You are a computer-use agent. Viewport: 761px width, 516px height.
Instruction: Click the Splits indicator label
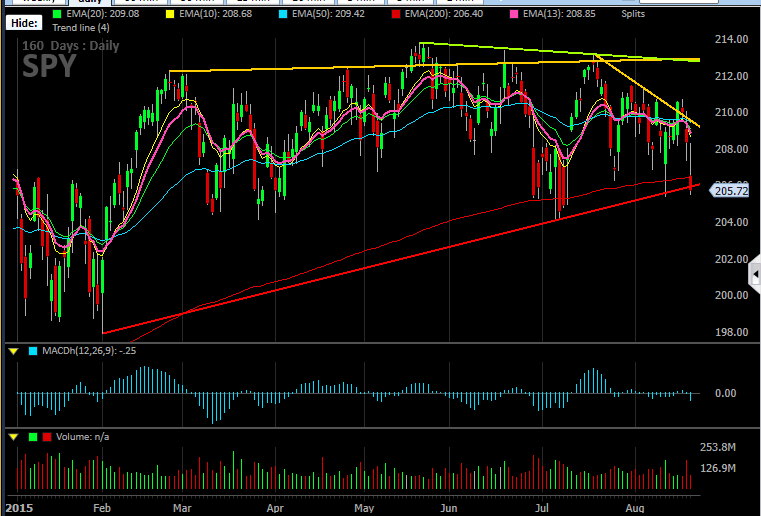pyautogui.click(x=633, y=14)
